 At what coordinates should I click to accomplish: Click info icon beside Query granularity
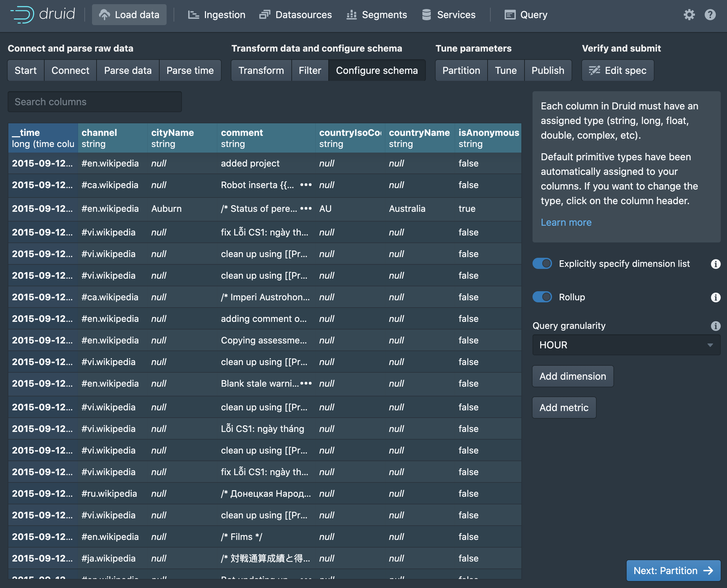click(715, 326)
